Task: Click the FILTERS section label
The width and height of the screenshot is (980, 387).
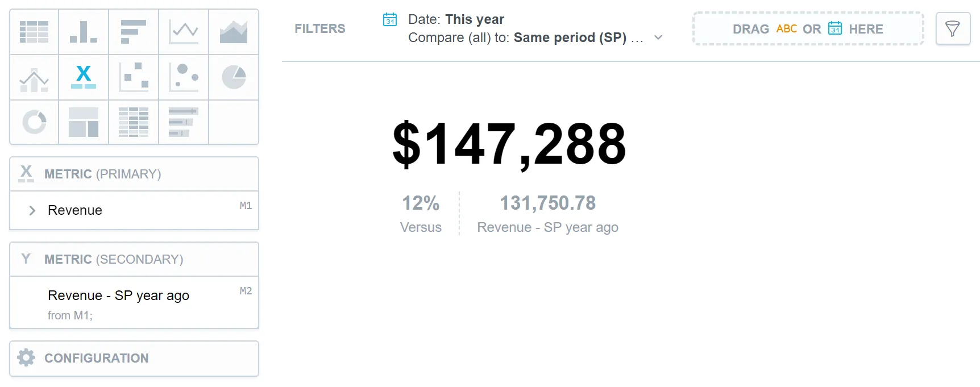Action: point(319,28)
